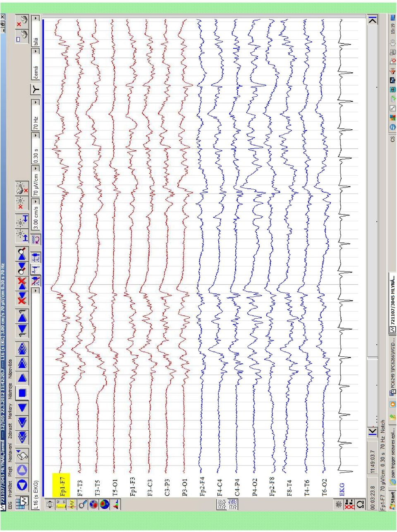Click the double down-arrow page button
397x532 pixels.
(x=22, y=422)
